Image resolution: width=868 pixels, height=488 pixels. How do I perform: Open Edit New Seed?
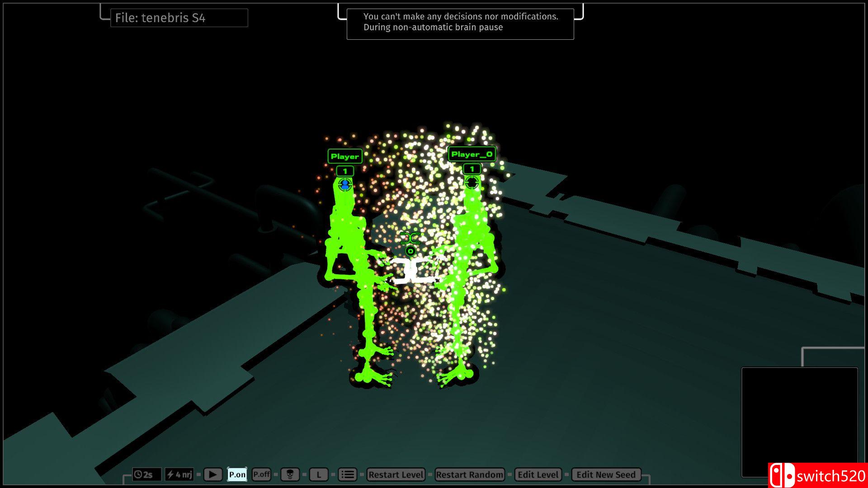pos(606,474)
